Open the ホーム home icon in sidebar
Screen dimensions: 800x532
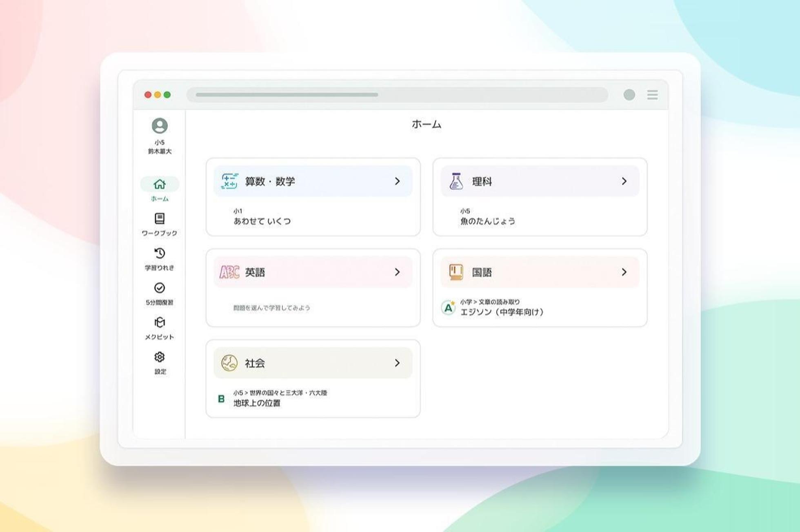click(160, 184)
